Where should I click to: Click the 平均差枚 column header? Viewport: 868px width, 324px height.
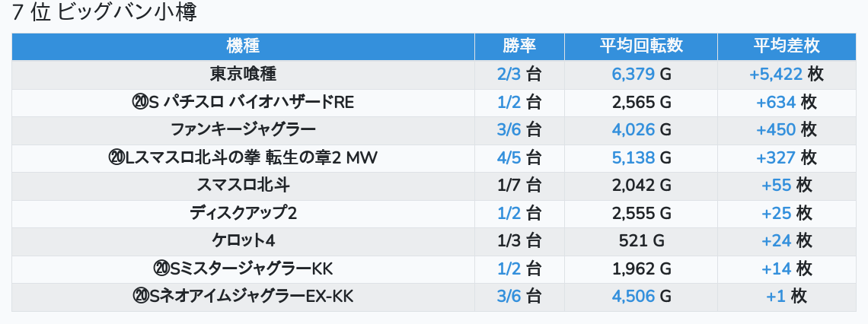(x=787, y=46)
